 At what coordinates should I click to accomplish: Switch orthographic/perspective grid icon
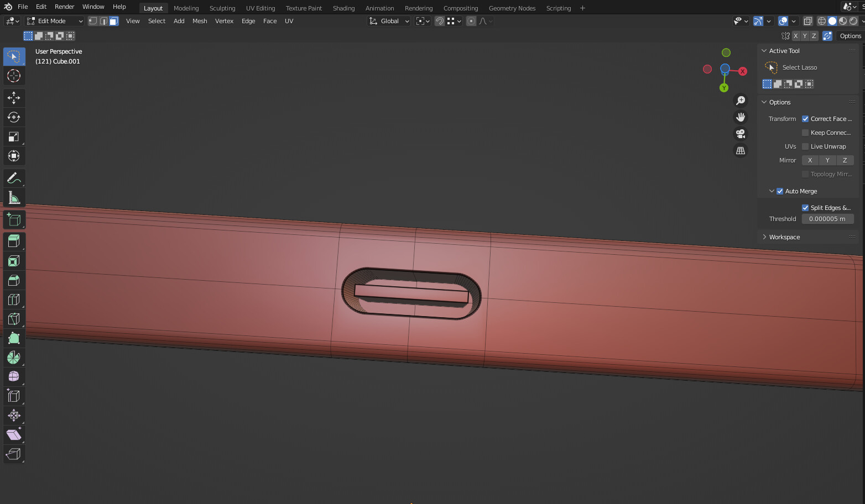(741, 150)
